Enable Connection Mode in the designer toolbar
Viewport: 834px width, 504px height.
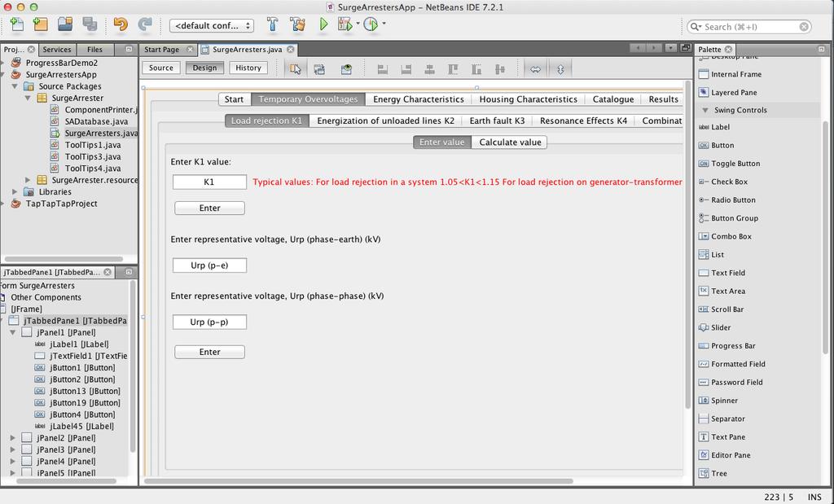click(x=319, y=69)
